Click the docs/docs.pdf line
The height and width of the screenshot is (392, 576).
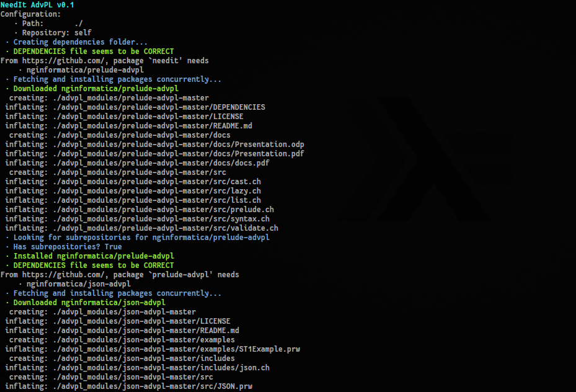137,163
